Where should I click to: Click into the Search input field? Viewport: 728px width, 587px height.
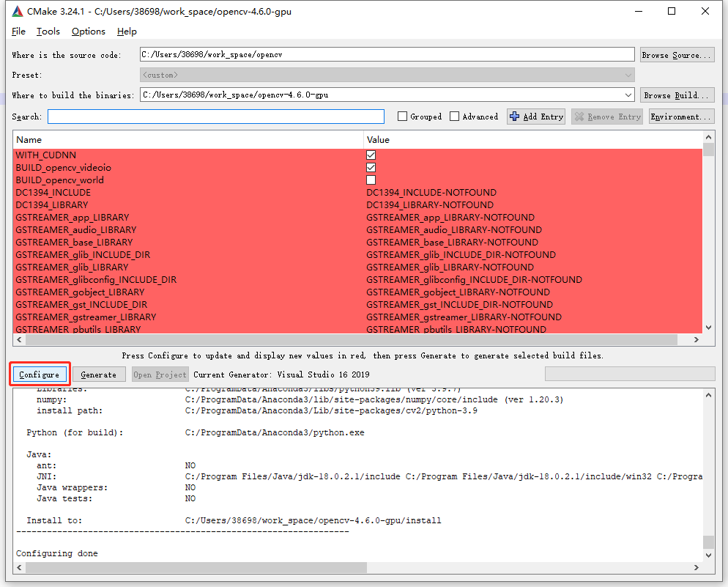[x=216, y=117]
